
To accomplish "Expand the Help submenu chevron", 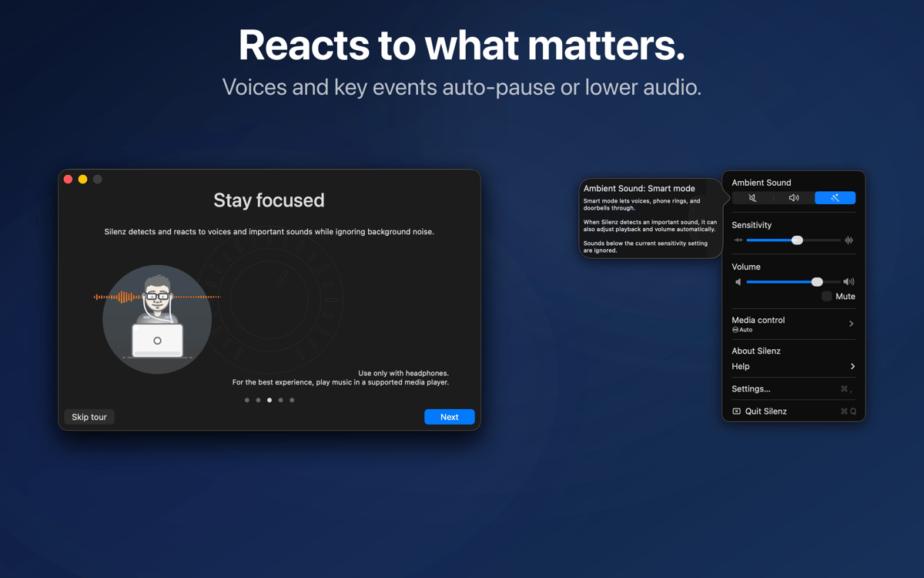I will click(852, 367).
